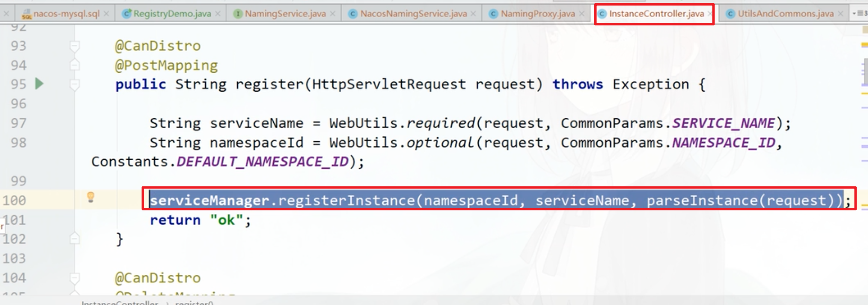Click the @PostMapping annotation
The height and width of the screenshot is (305, 868).
(166, 65)
